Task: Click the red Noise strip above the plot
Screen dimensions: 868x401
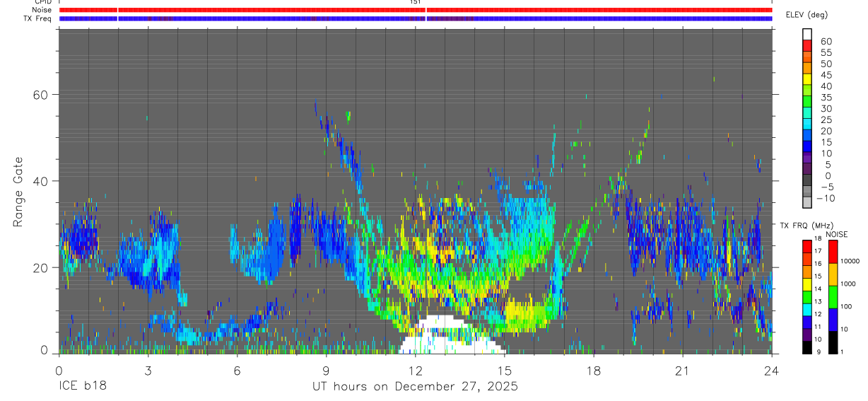Action: (416, 10)
